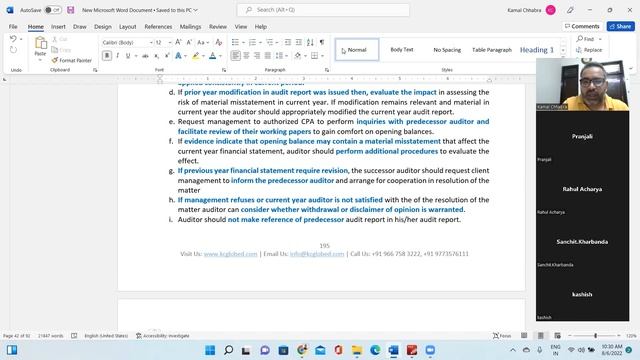Decrease font size with shrink icon
Viewport: 640px width, 360px height.
[x=189, y=42]
